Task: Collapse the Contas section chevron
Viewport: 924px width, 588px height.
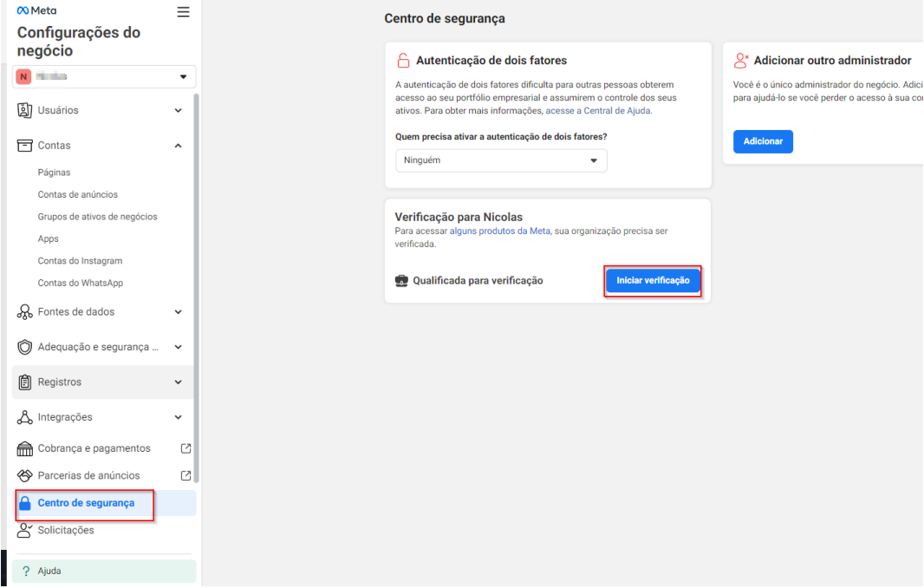Action: coord(178,146)
